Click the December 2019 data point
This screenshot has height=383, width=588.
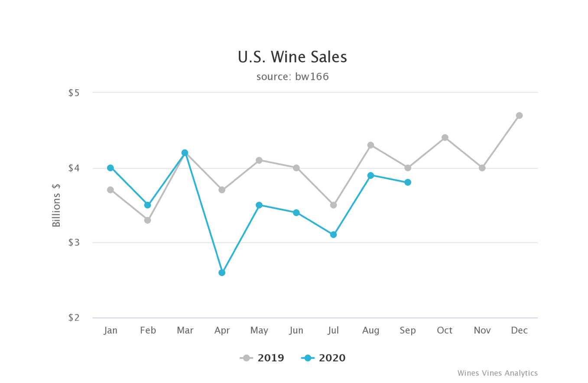(519, 116)
